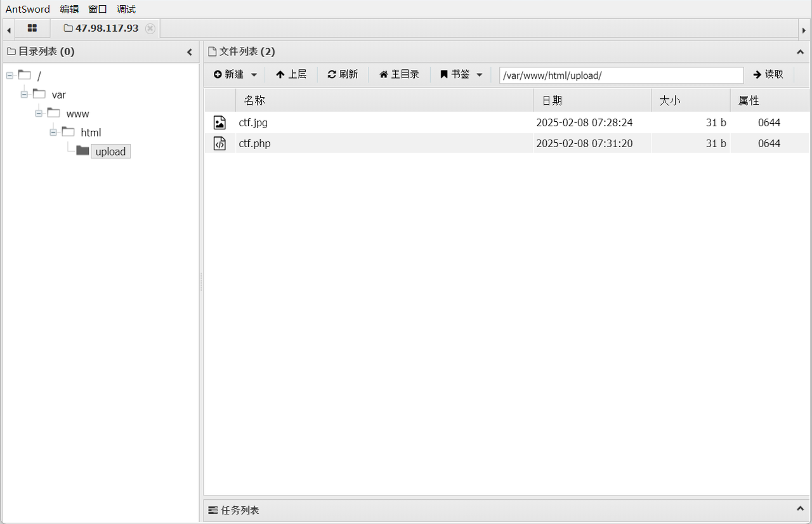Open the 新建 dropdown menu
The width and height of the screenshot is (812, 524).
tap(235, 75)
